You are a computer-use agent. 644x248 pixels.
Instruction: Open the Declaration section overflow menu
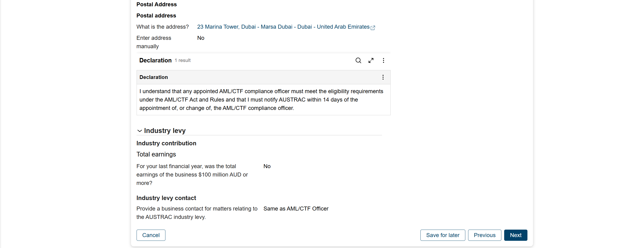click(x=383, y=60)
